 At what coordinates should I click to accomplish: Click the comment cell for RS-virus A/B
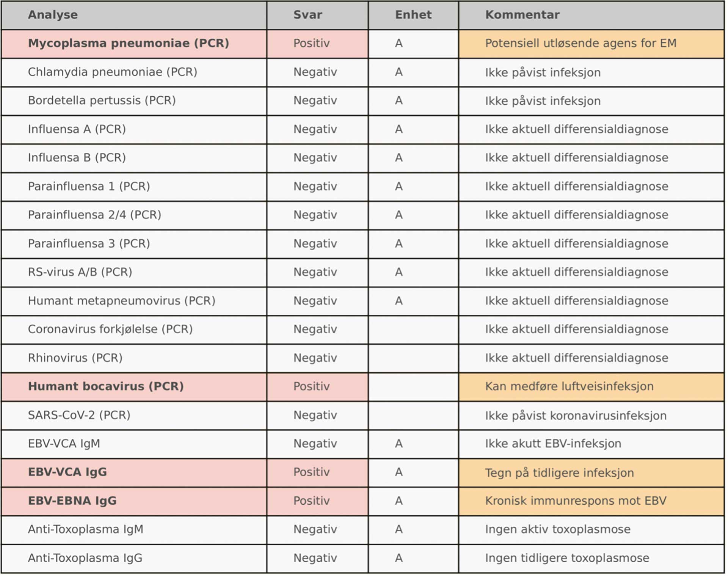pos(576,272)
